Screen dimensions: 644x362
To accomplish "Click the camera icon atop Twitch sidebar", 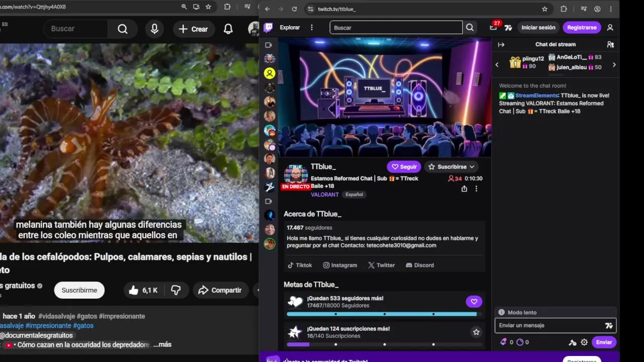I will tap(269, 45).
